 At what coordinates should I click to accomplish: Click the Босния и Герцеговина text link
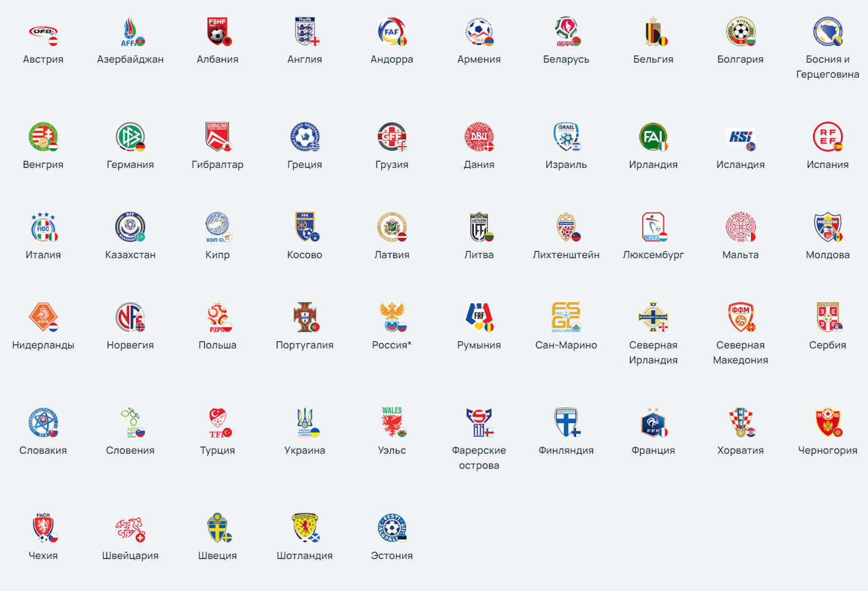pyautogui.click(x=828, y=67)
